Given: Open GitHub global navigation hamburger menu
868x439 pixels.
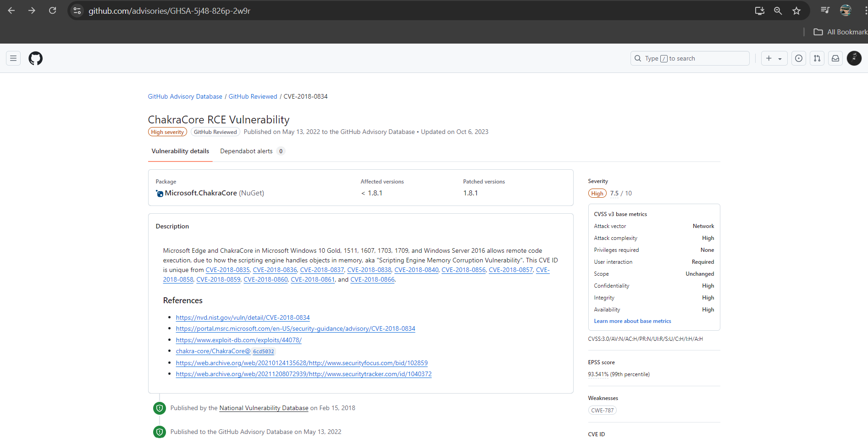Looking at the screenshot, I should point(13,58).
